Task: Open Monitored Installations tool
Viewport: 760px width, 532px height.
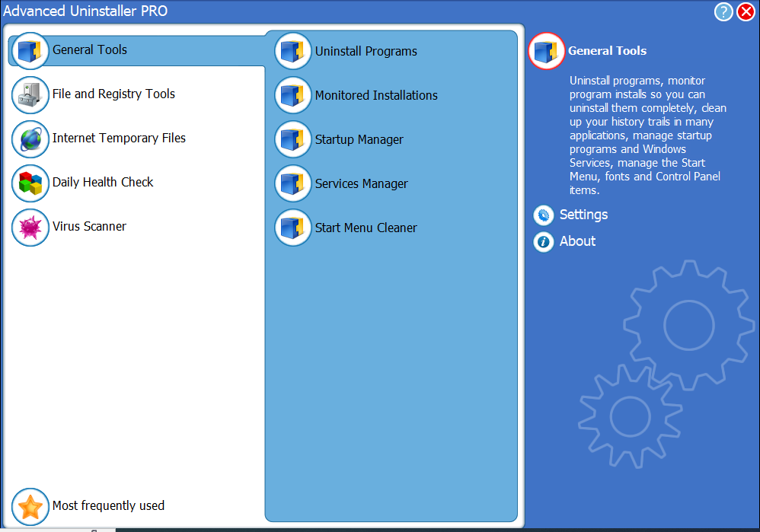Action: [x=376, y=95]
